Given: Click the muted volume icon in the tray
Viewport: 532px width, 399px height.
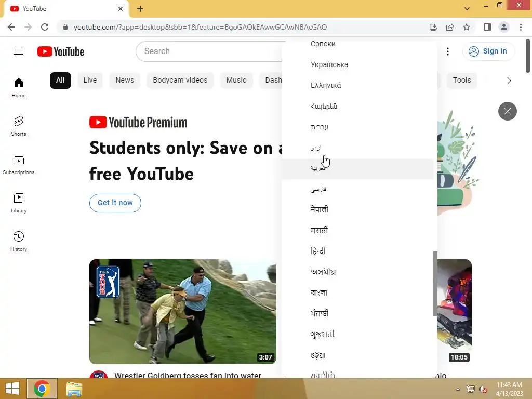Looking at the screenshot, I should tap(483, 389).
